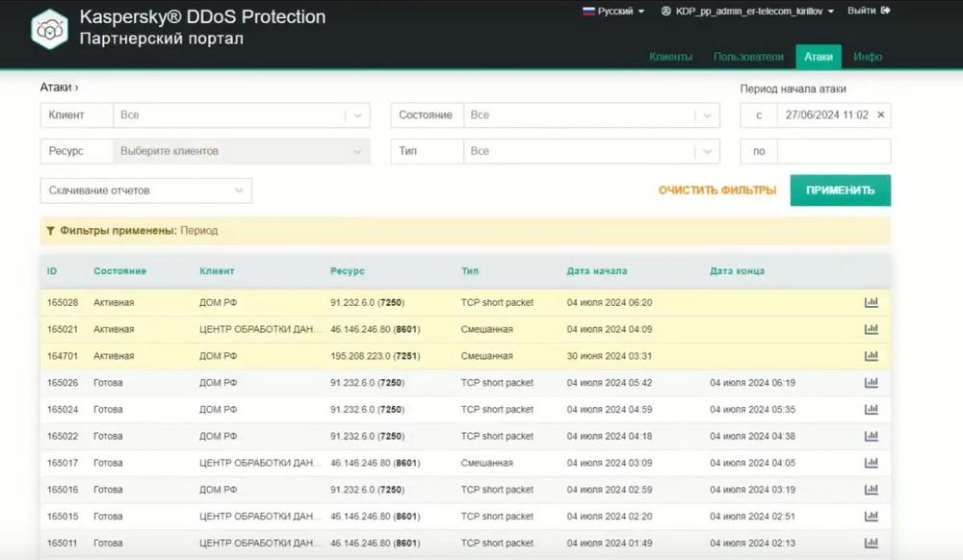
Task: Open the Русский language selector
Action: tap(612, 11)
